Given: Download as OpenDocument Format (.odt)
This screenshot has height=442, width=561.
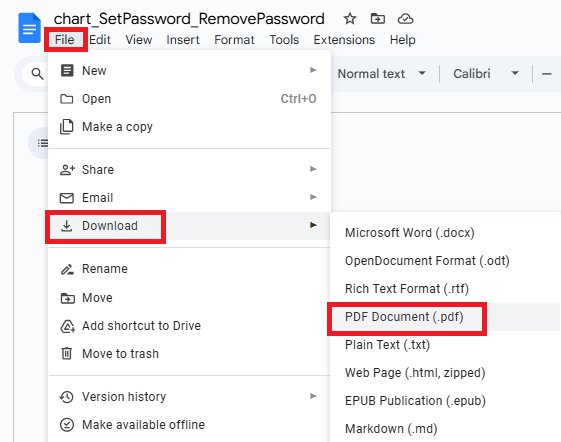Looking at the screenshot, I should coord(445,261).
